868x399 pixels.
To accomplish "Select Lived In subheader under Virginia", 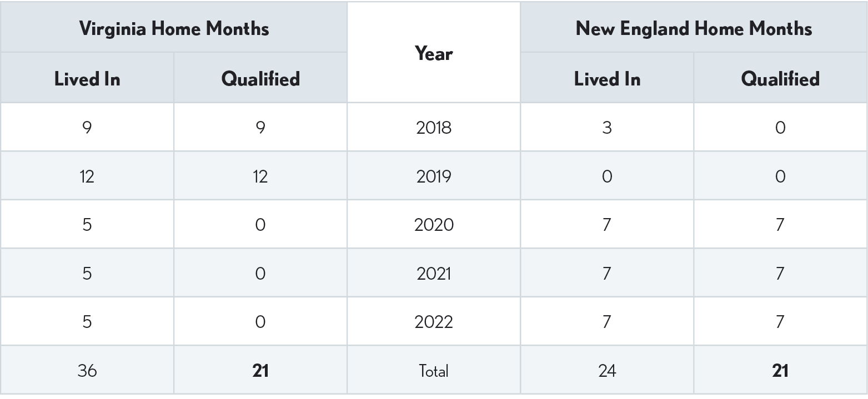I will pyautogui.click(x=87, y=79).
